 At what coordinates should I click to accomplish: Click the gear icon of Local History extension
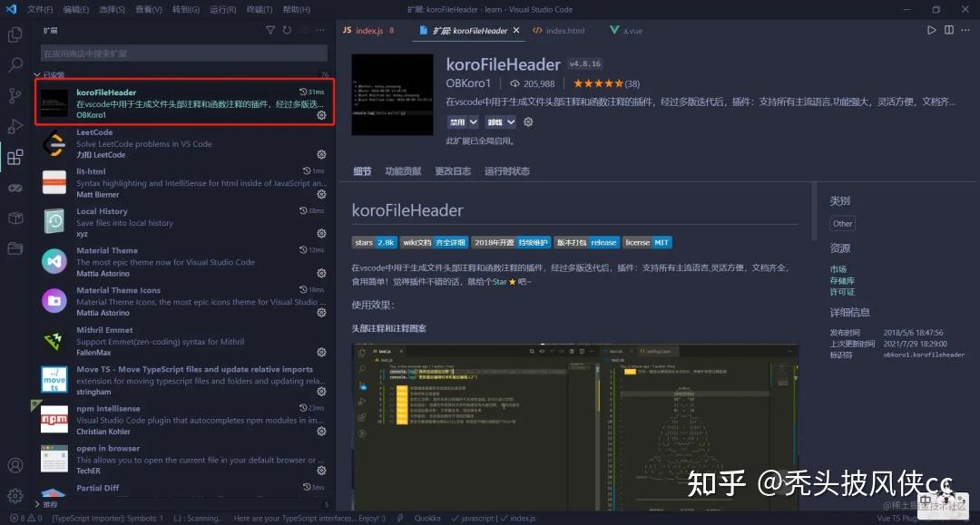tap(321, 233)
